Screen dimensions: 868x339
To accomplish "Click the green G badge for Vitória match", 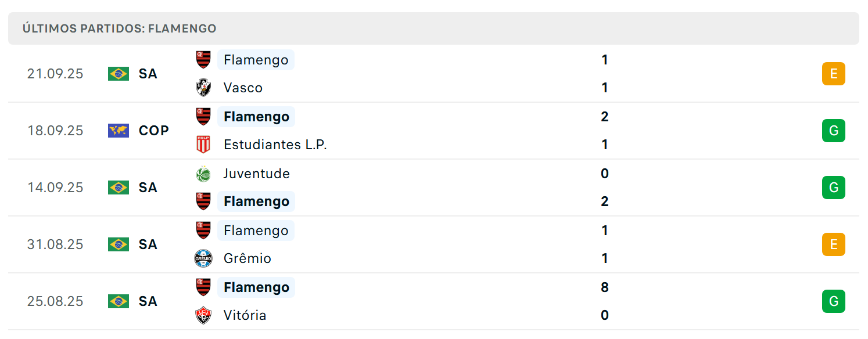I will [834, 301].
